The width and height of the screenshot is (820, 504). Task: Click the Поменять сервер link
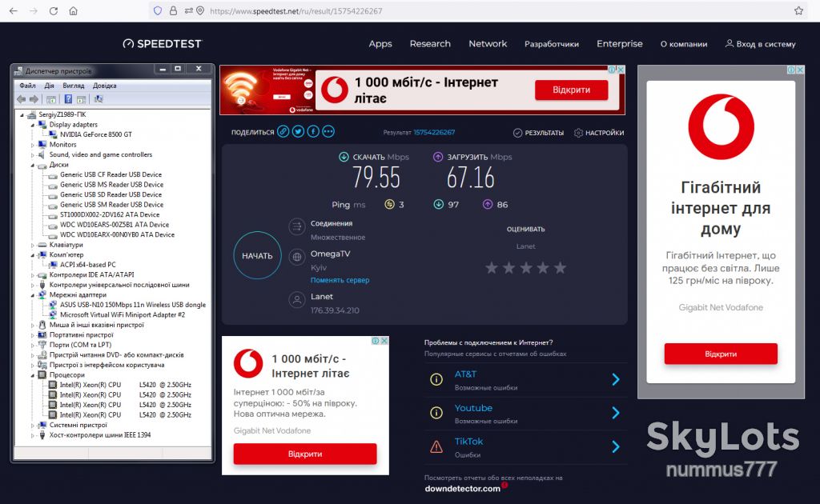(x=340, y=280)
